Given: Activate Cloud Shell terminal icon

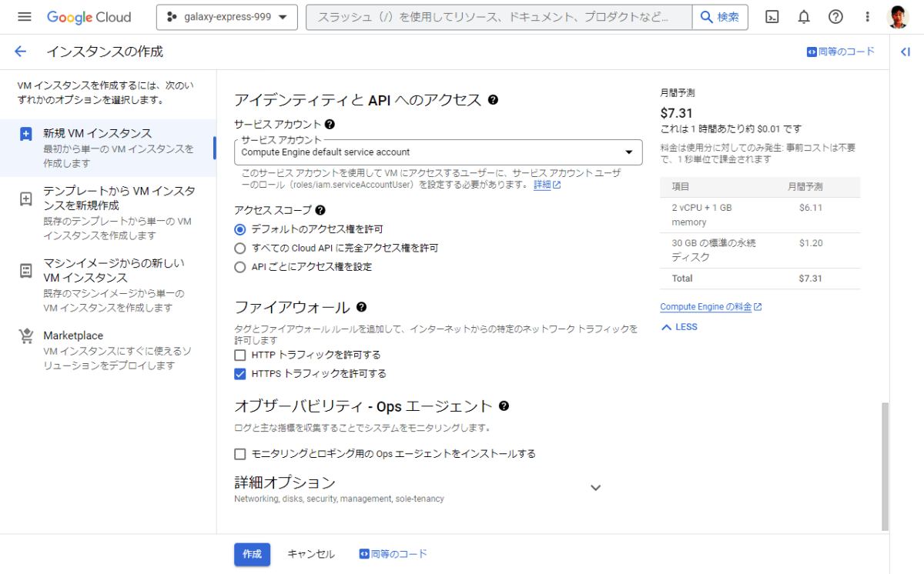Looking at the screenshot, I should 772,17.
